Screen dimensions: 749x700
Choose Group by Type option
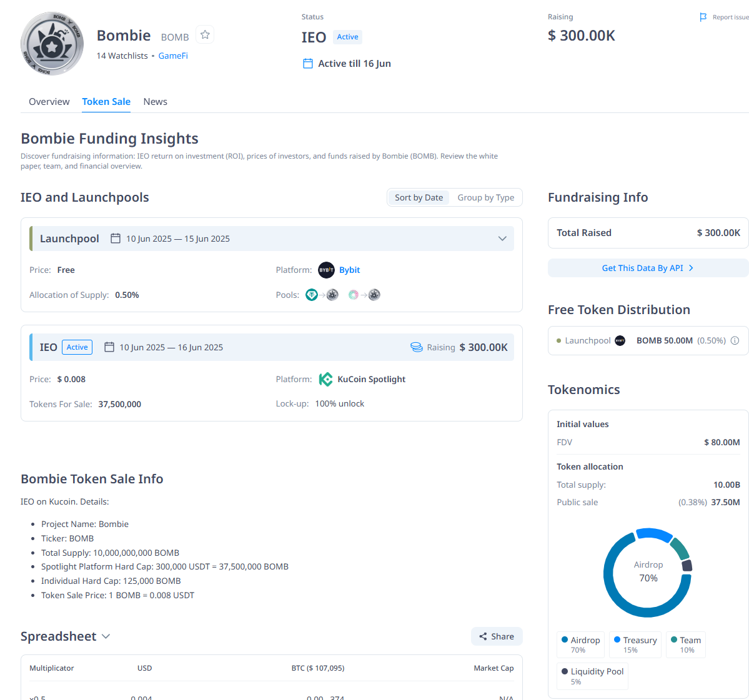coord(486,198)
